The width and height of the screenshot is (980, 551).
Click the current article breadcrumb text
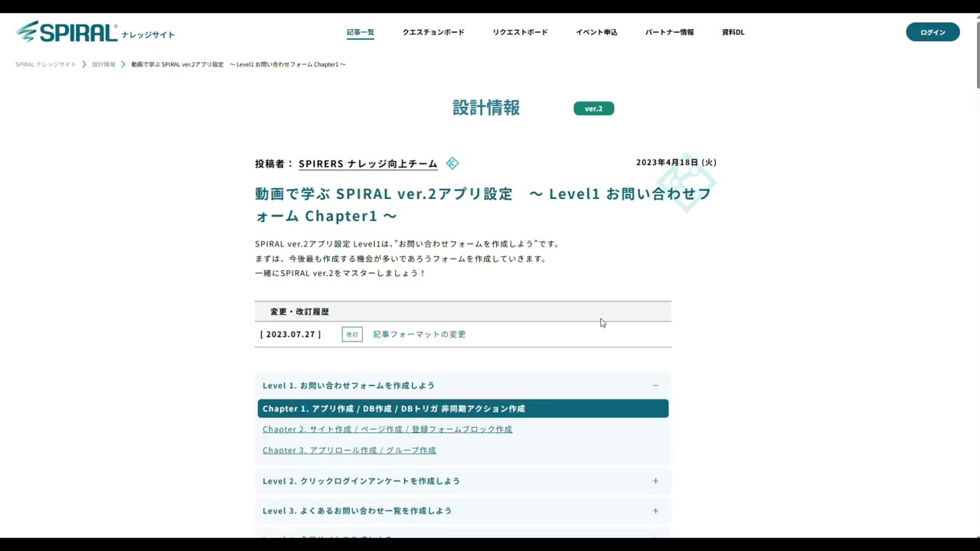point(238,64)
